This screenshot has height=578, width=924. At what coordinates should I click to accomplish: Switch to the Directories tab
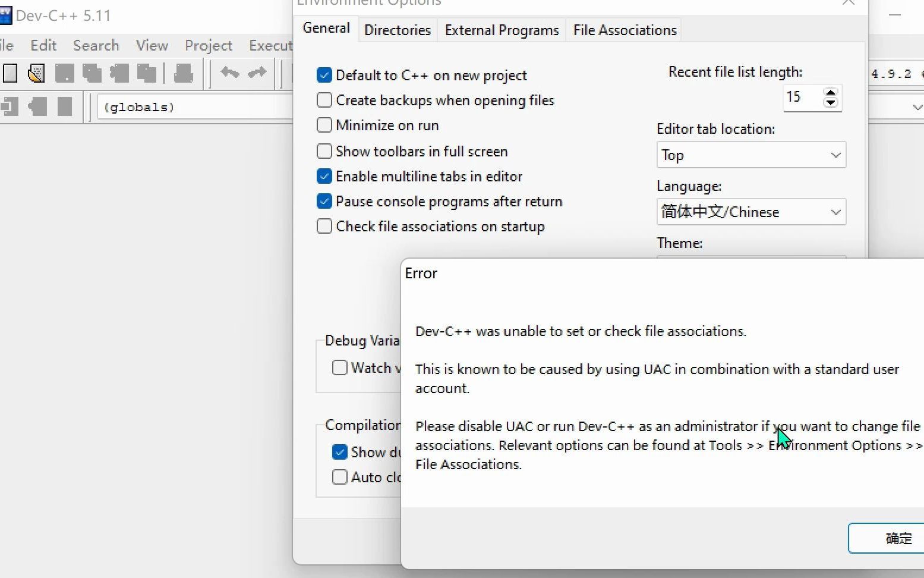point(397,30)
